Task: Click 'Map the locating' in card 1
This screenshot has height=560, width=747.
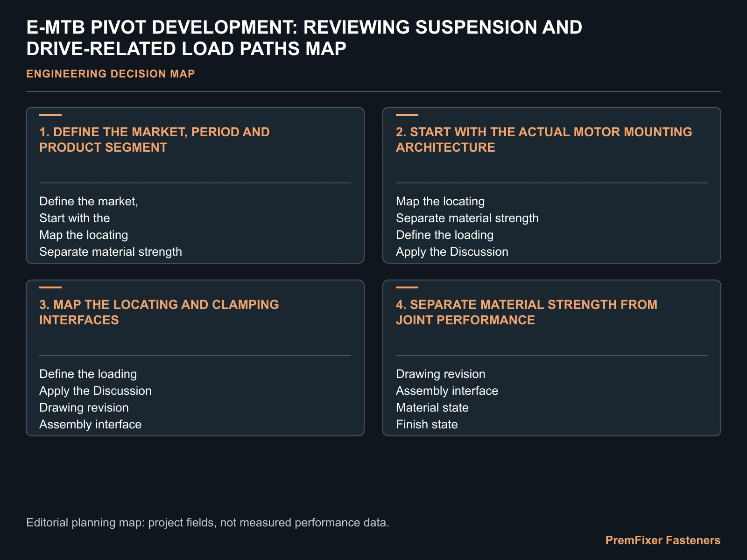Action: [x=84, y=235]
